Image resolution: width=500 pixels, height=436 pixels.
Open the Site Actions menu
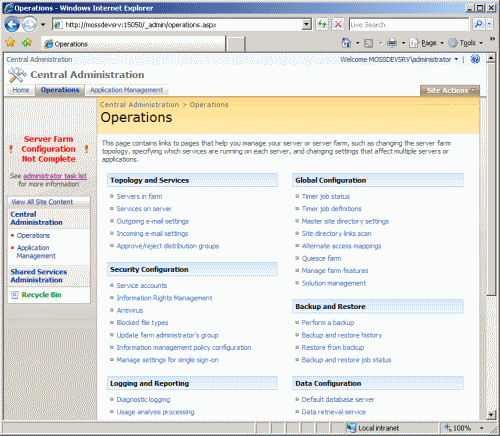coord(450,90)
